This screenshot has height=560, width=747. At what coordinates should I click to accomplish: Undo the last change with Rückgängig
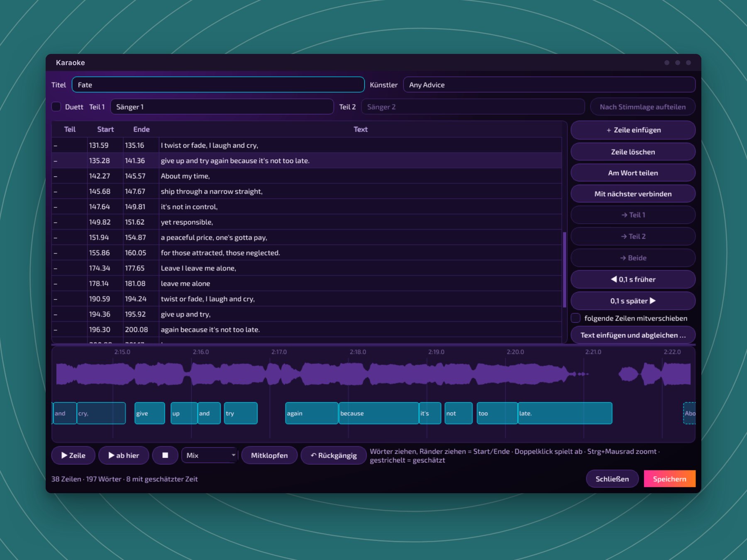334,455
